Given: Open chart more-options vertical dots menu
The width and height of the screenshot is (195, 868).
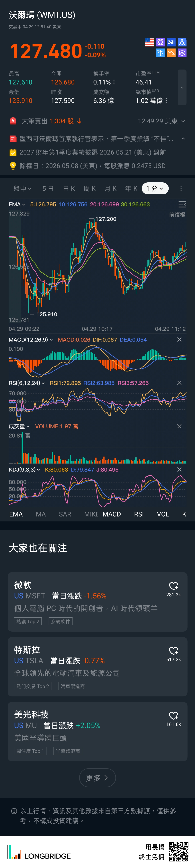Looking at the screenshot, I should click(181, 188).
